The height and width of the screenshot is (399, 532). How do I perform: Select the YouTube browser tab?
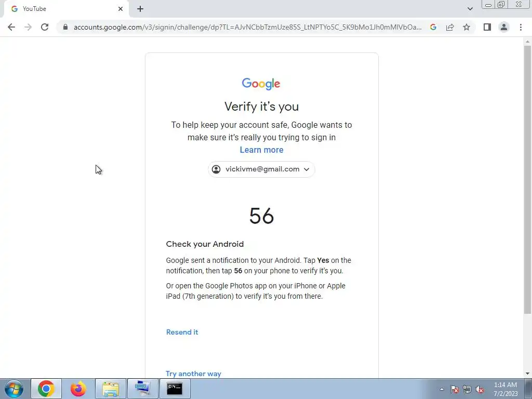tap(66, 9)
